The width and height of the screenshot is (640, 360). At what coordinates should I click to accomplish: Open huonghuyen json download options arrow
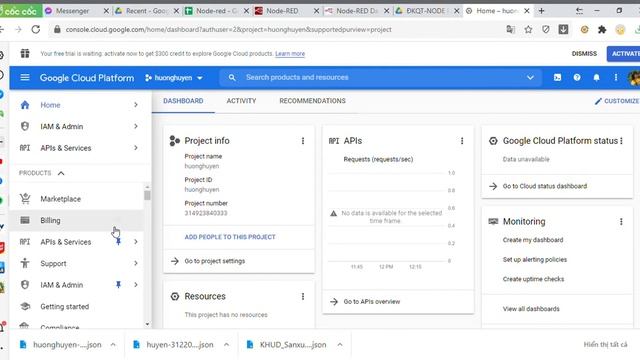click(113, 345)
